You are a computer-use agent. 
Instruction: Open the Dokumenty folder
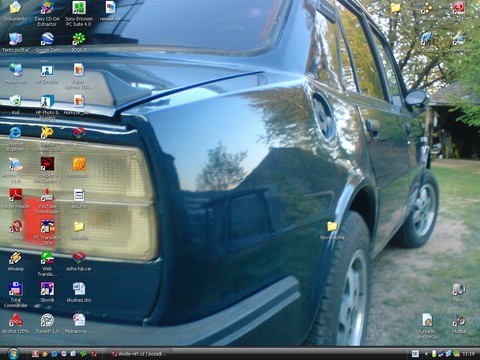(x=15, y=11)
